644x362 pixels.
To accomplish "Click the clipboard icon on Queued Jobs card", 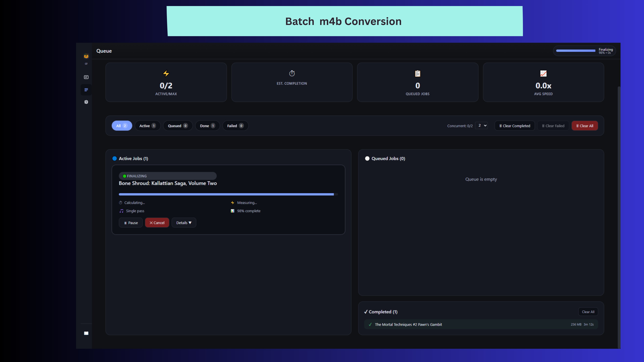I will [417, 73].
